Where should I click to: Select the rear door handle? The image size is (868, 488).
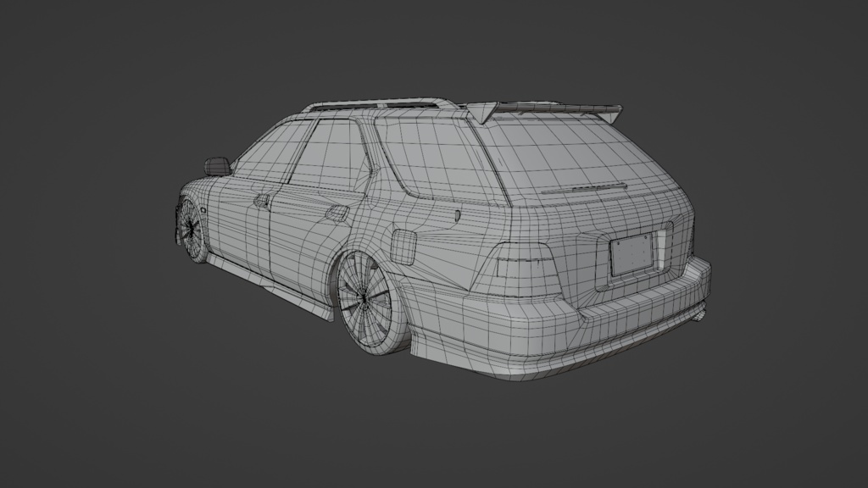337,213
